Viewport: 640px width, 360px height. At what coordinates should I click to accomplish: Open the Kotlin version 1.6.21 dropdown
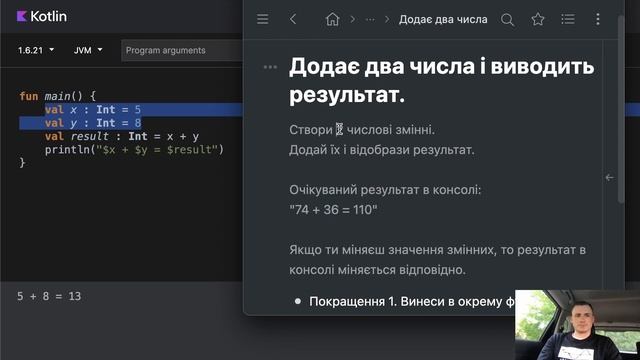tap(36, 50)
